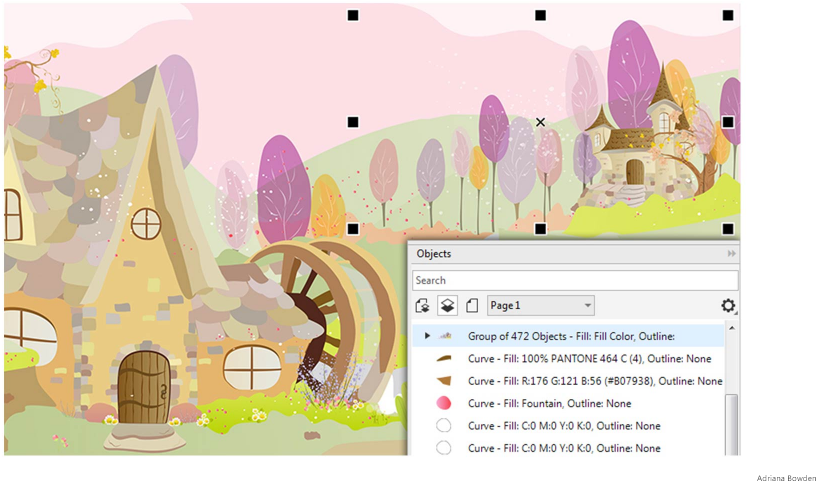The width and height of the screenshot is (826, 491).
Task: Click the first Objects panel view icon
Action: [423, 306]
